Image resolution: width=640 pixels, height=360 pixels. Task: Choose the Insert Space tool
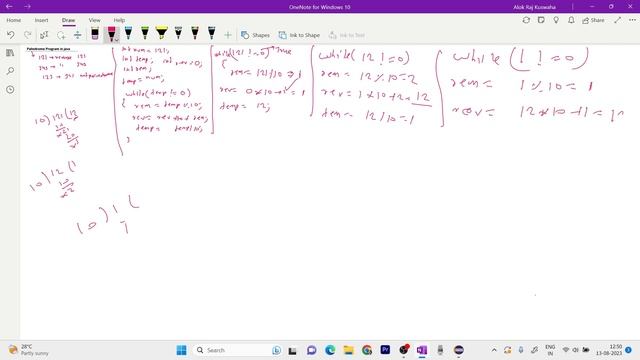(78, 35)
